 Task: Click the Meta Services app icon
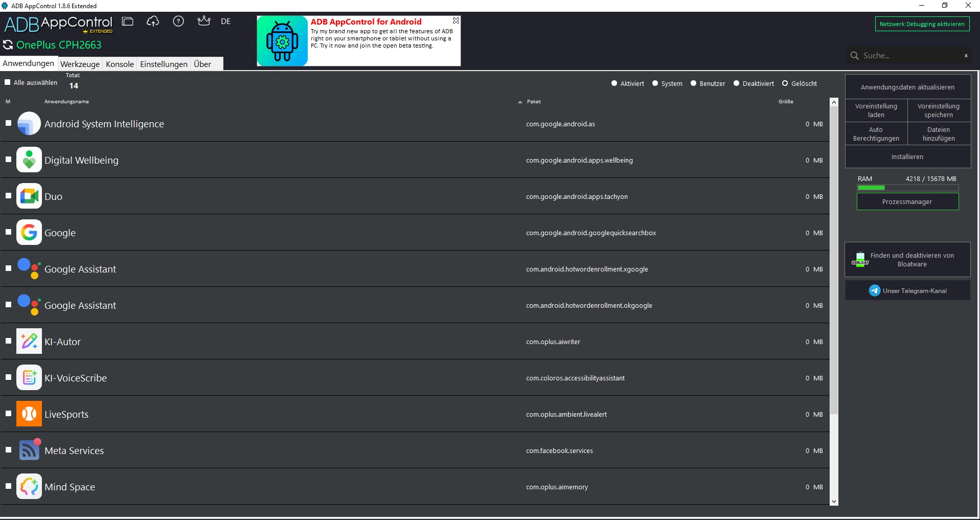pyautogui.click(x=29, y=450)
